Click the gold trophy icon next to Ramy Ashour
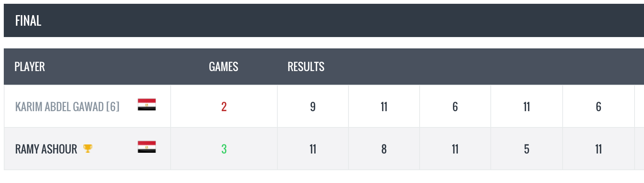The image size is (644, 183). pyautogui.click(x=87, y=149)
